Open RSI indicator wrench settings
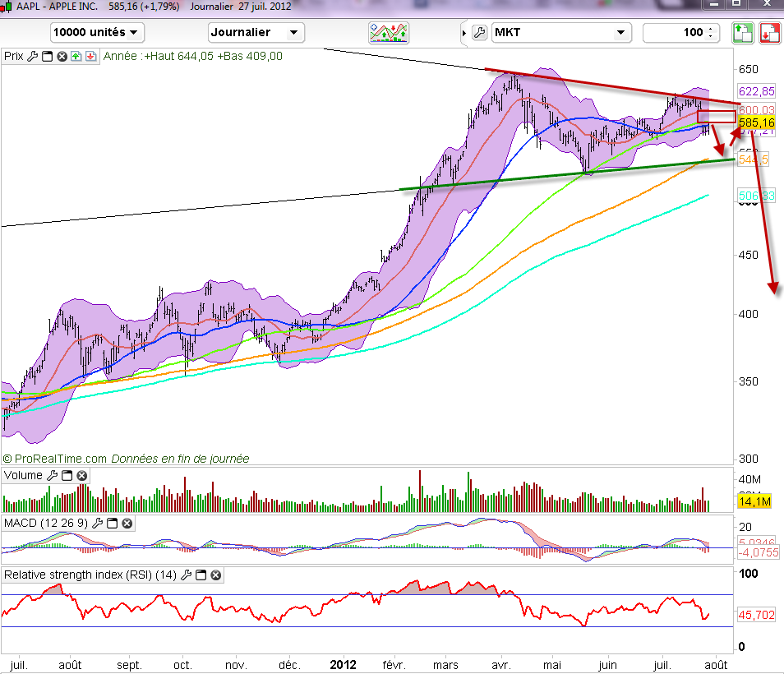Viewport: 784px width, 674px height. pos(187,575)
